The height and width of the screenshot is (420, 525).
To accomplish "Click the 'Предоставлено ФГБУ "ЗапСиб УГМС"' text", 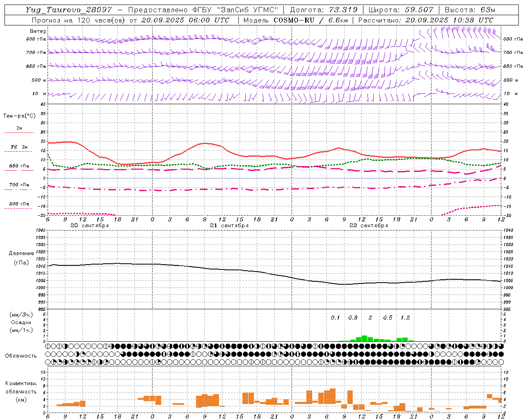I will click(203, 10).
